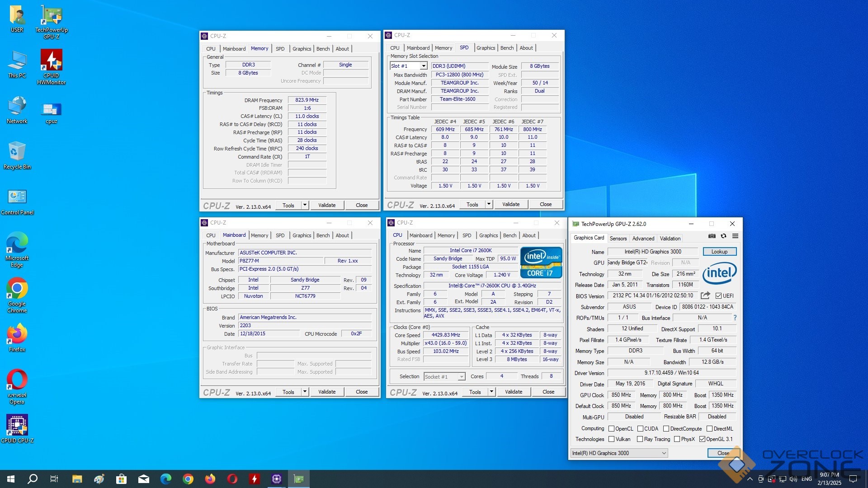Open File Explorer from the taskbar
This screenshot has width=868, height=488.
coord(77,479)
